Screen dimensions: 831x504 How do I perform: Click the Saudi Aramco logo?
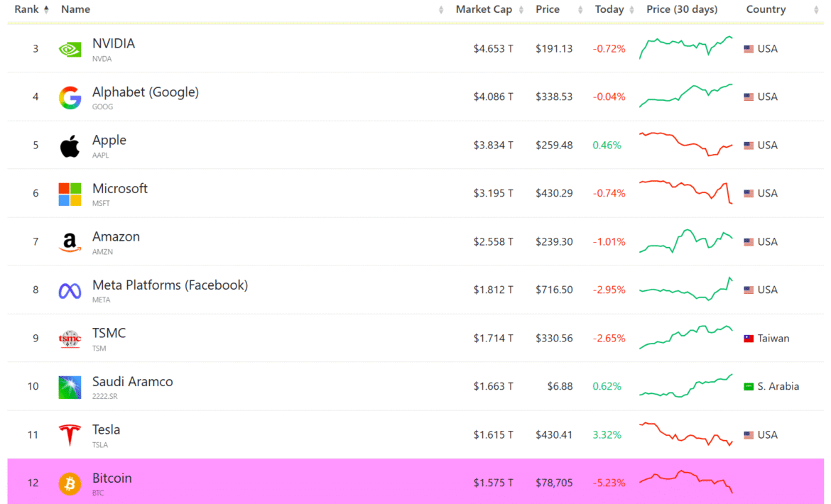(x=69, y=386)
